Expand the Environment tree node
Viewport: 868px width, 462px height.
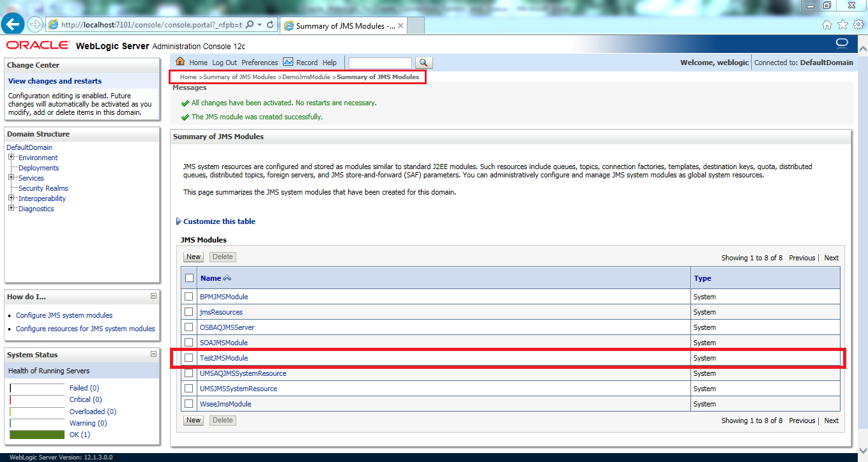11,158
